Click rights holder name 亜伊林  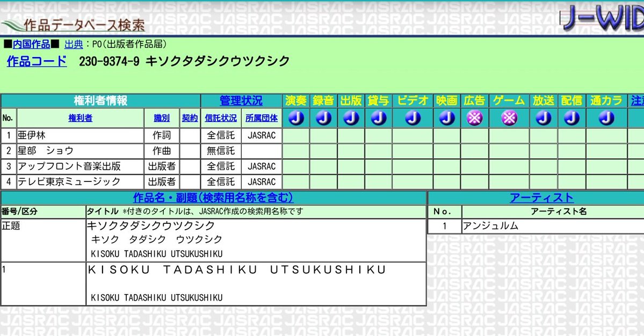(32, 135)
